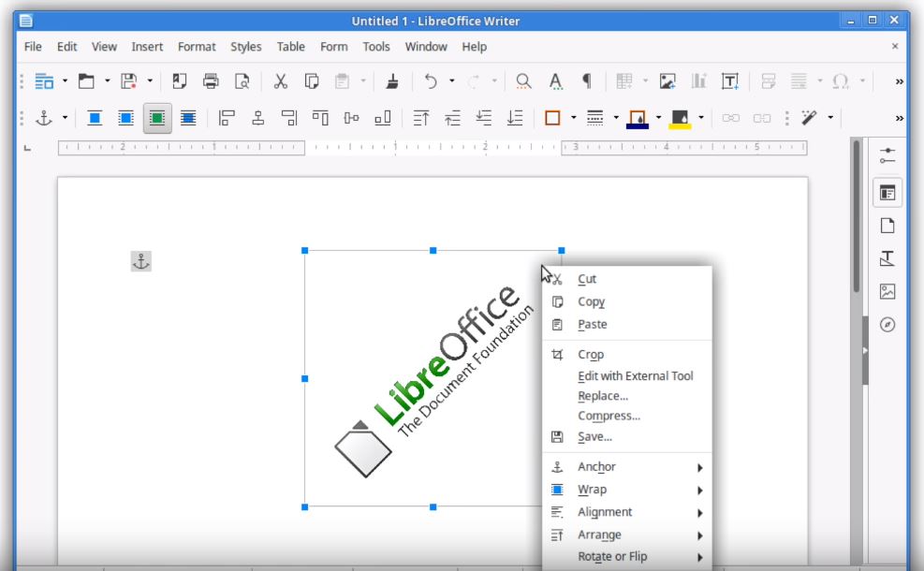This screenshot has width=924, height=571.
Task: Toggle Formatting Marks pilcrow icon
Action: 587,81
